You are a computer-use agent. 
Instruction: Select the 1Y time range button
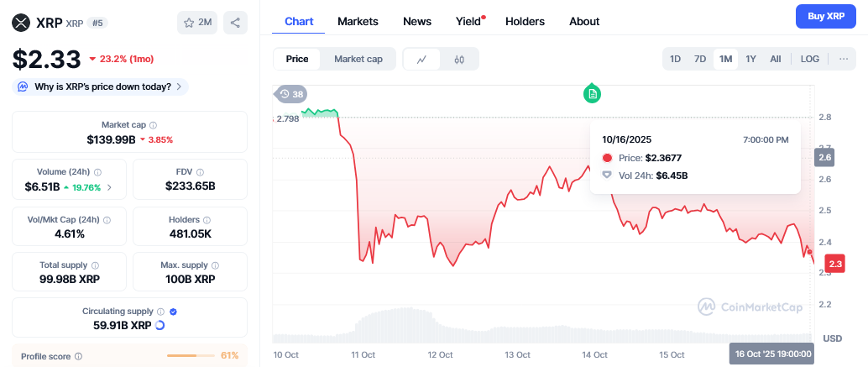(x=750, y=59)
